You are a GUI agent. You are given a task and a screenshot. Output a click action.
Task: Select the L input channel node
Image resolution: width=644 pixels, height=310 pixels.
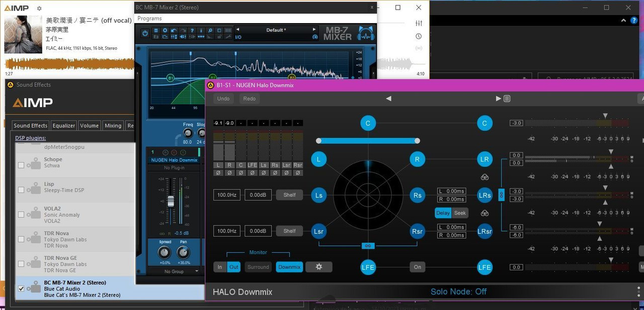tap(318, 160)
